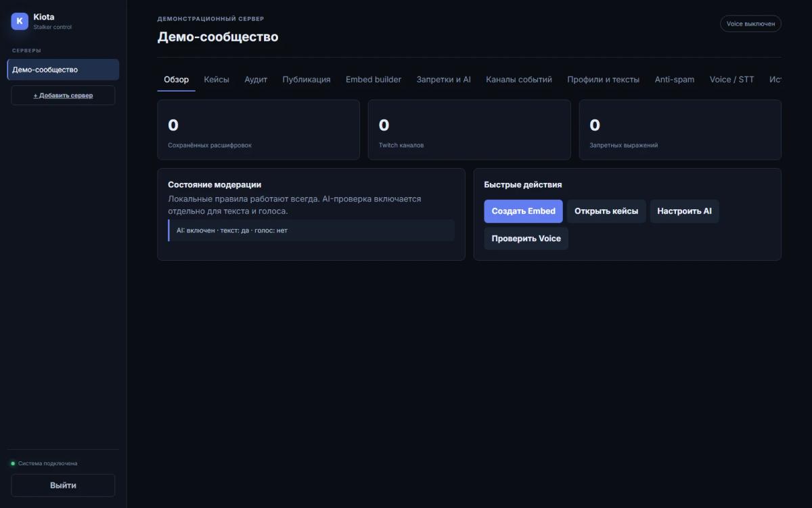Switch to the Voice / STT tab
The image size is (812, 508).
point(731,79)
